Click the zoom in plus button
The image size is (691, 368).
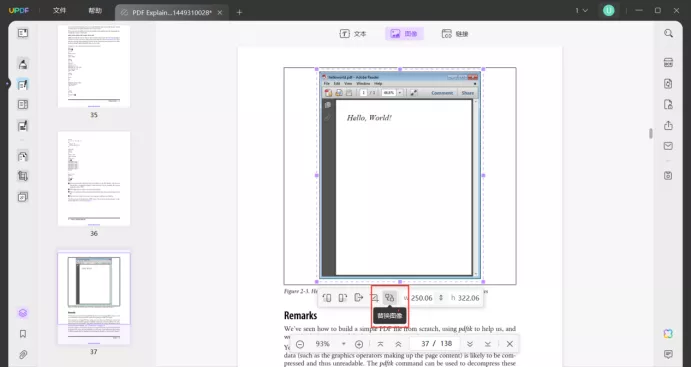click(359, 344)
